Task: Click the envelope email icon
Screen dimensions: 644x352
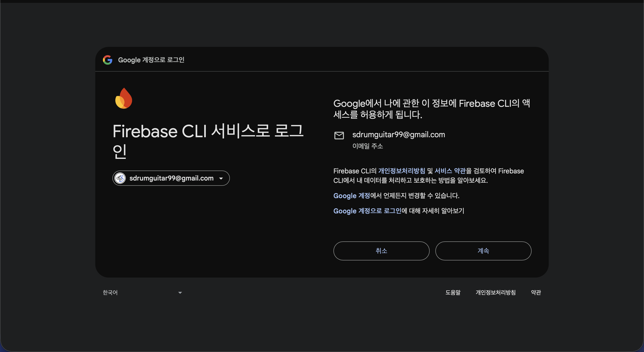Action: [x=339, y=136]
